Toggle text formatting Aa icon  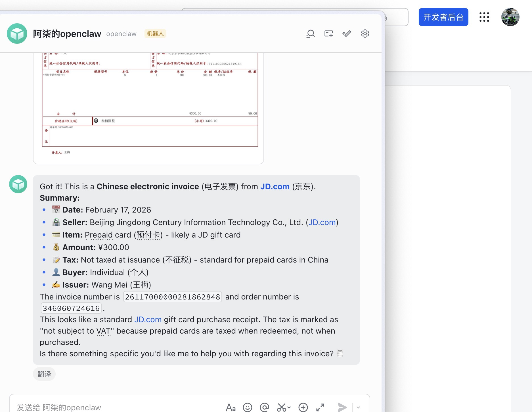(231, 407)
